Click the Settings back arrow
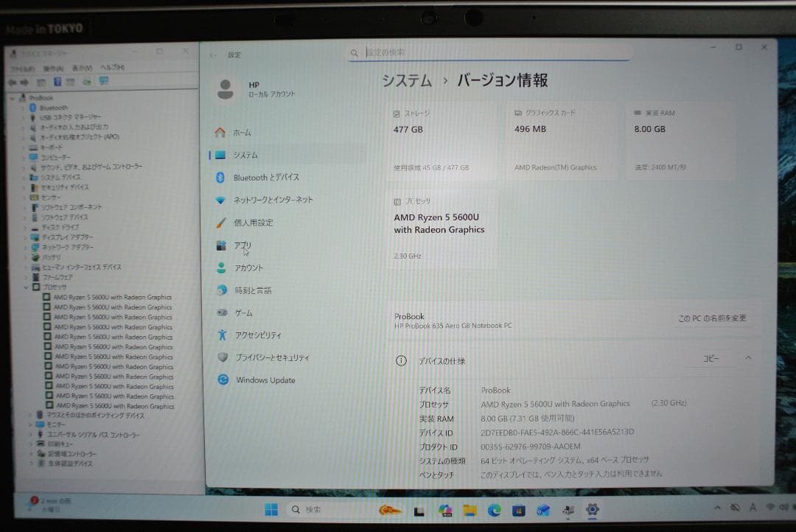796x532 pixels. [x=212, y=54]
